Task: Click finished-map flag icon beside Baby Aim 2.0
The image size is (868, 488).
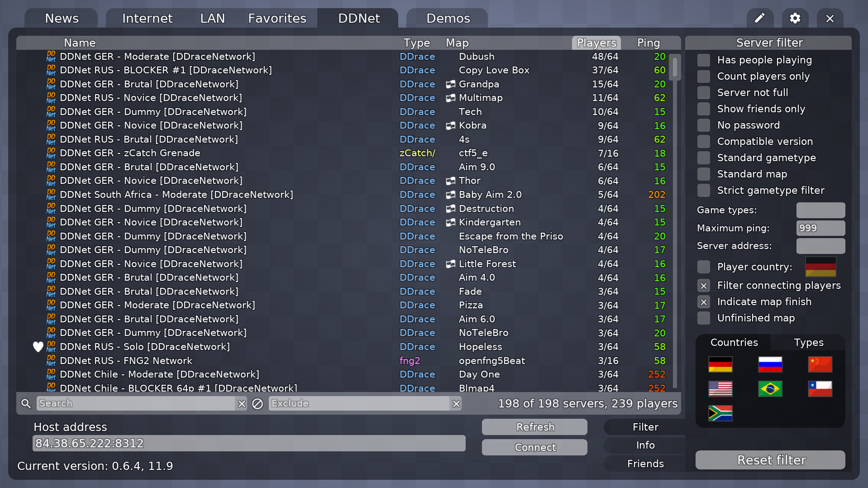Action: pos(450,195)
